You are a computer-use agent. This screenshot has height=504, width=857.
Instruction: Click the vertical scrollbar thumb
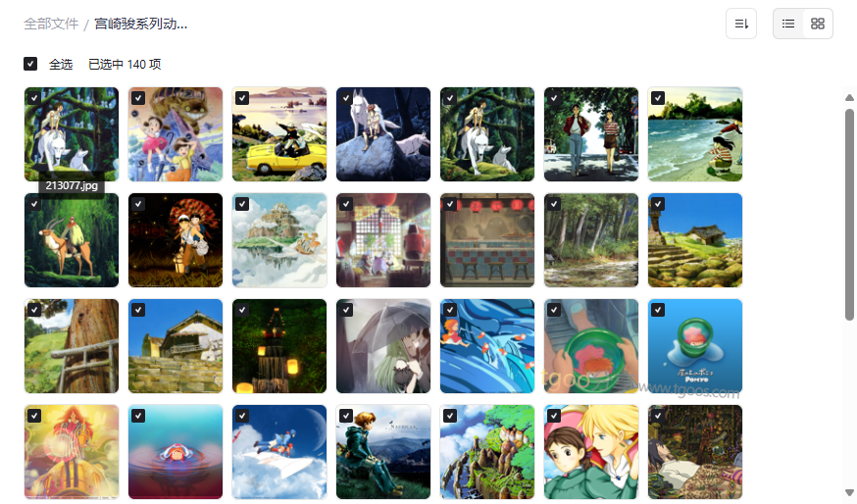849,213
